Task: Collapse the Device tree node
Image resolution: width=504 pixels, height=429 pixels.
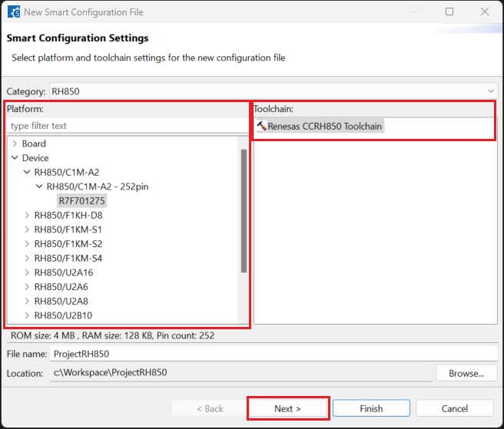Action: tap(15, 157)
